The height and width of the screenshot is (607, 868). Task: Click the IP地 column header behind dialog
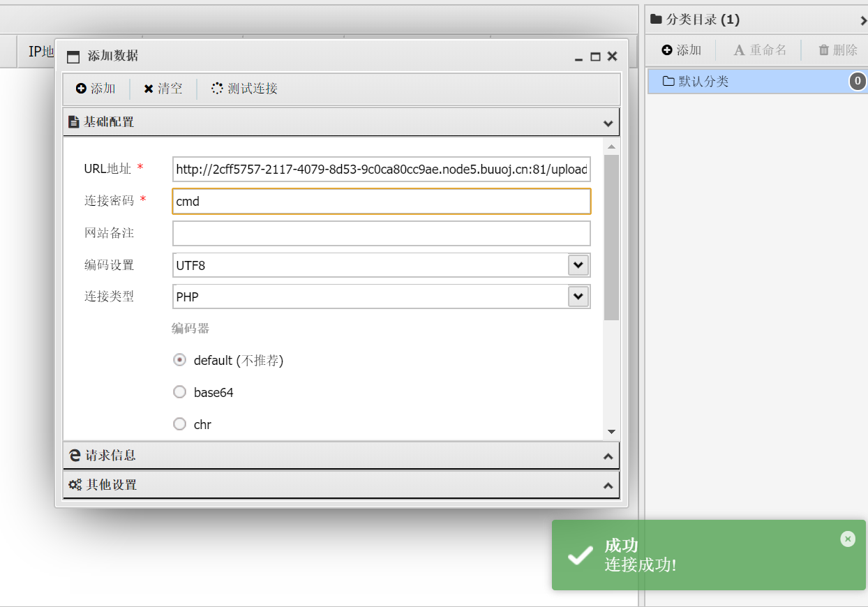[x=41, y=52]
